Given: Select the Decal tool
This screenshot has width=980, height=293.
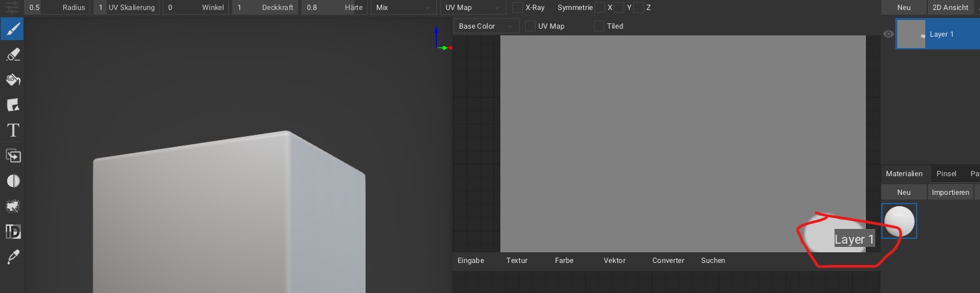Looking at the screenshot, I should [x=12, y=105].
